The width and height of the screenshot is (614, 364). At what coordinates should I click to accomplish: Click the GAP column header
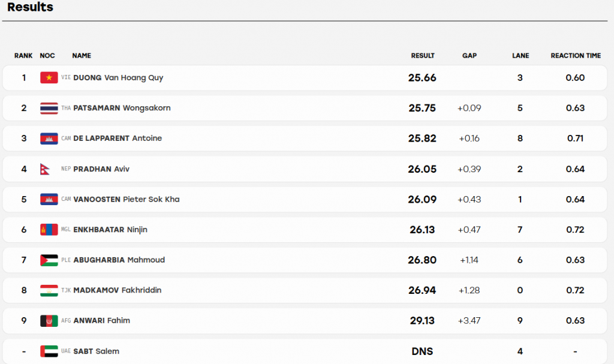[x=469, y=56]
